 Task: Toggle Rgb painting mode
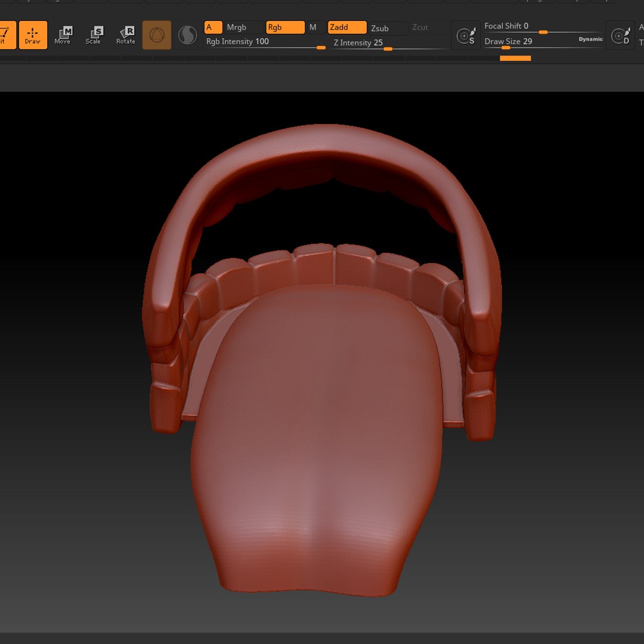pos(286,27)
